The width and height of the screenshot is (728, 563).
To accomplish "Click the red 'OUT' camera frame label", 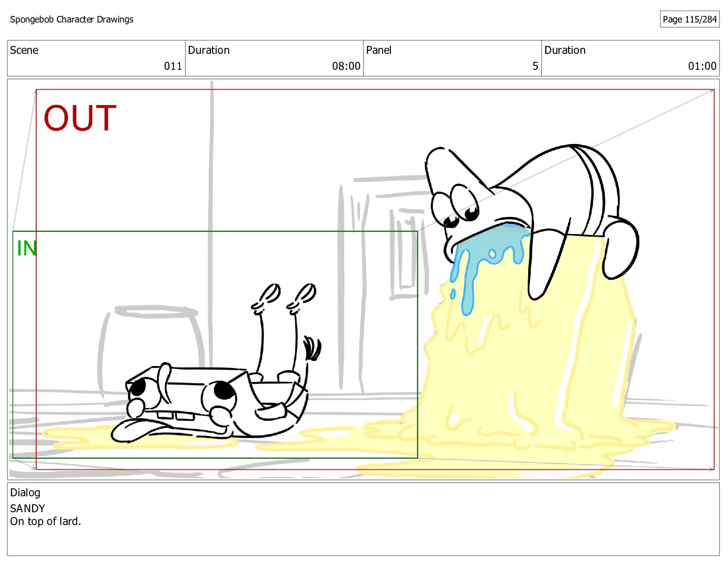I will pyautogui.click(x=80, y=118).
